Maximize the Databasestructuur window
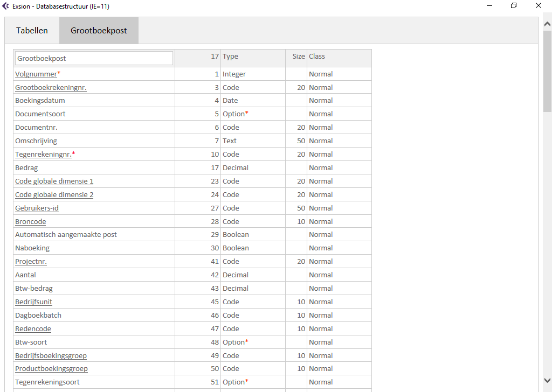This screenshot has height=392, width=552. 514,5
